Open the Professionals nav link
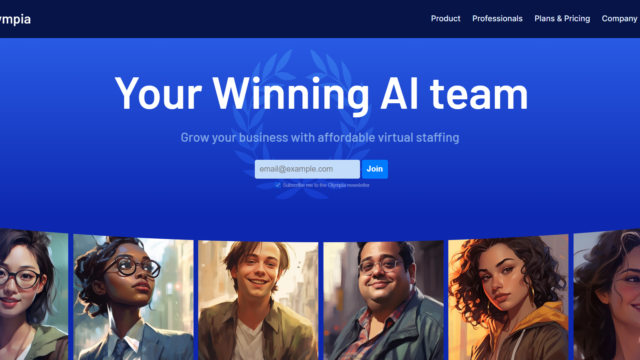The height and width of the screenshot is (360, 640). point(497,19)
